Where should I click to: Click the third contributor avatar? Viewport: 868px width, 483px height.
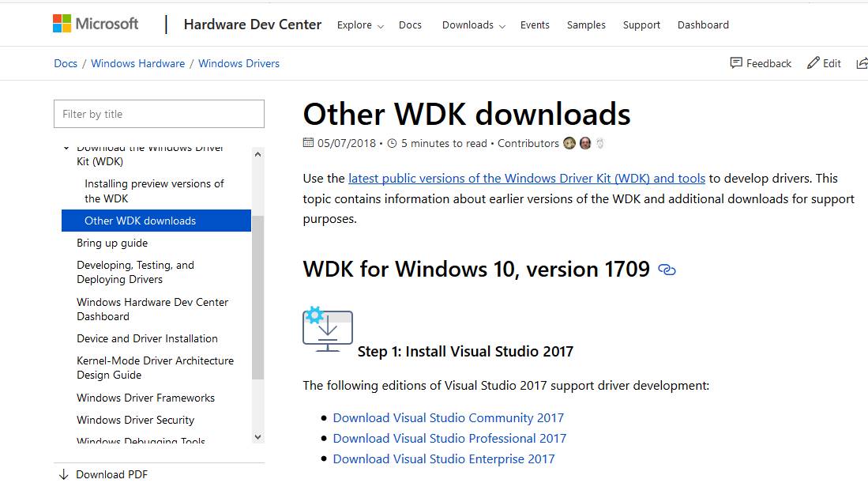(600, 143)
